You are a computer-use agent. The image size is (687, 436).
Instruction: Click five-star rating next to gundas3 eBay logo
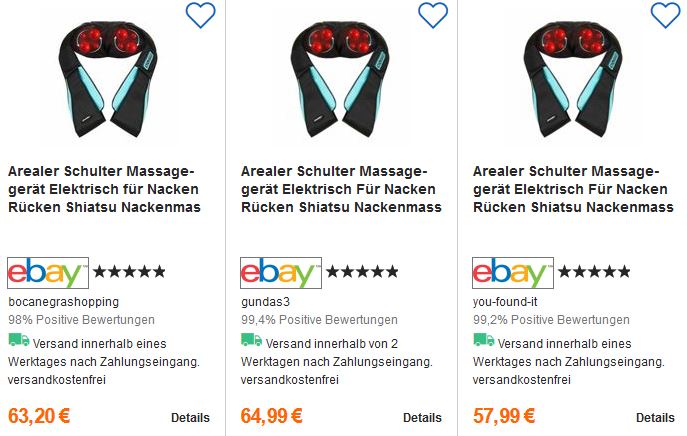362,272
